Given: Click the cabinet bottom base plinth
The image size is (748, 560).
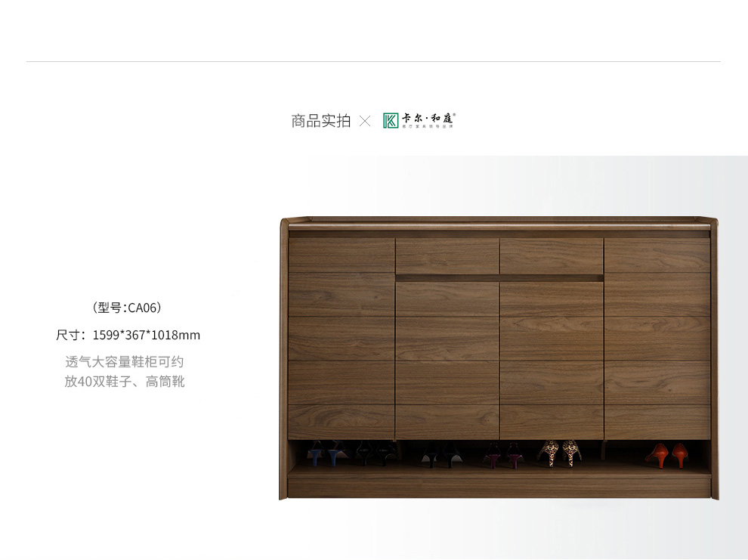Looking at the screenshot, I should (499, 486).
